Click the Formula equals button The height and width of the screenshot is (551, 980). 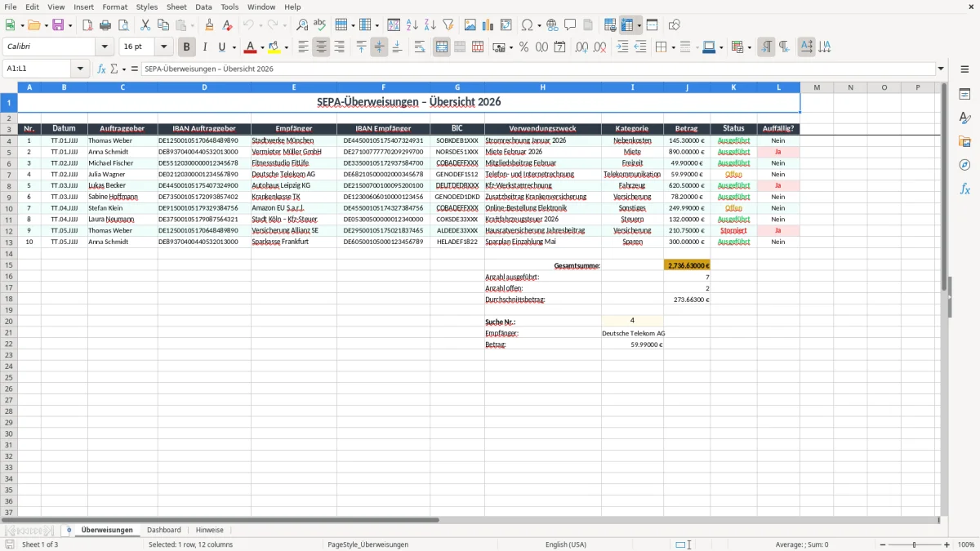(x=135, y=69)
